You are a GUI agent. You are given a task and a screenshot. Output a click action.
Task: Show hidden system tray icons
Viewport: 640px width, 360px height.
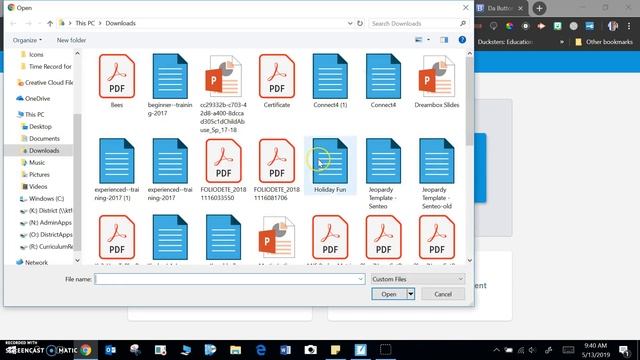tap(496, 350)
